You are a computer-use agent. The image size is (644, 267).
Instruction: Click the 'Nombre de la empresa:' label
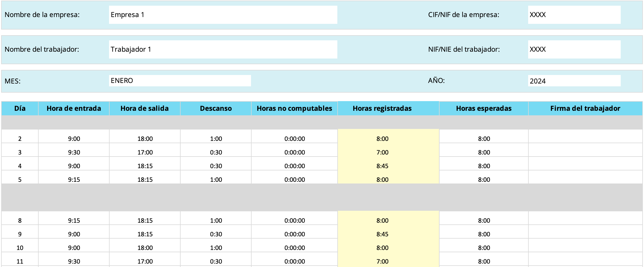pos(42,15)
